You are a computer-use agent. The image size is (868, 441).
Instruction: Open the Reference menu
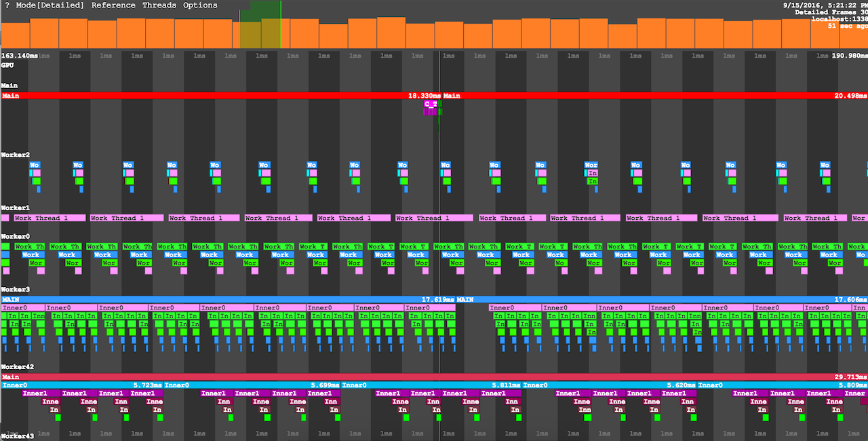(113, 5)
